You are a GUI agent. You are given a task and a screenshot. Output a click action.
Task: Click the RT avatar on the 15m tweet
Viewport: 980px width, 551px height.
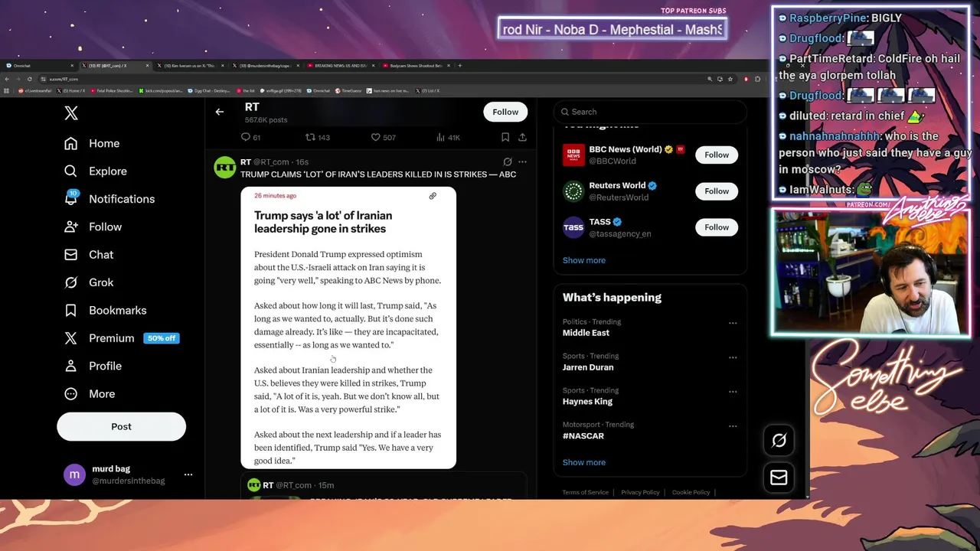[x=253, y=485]
